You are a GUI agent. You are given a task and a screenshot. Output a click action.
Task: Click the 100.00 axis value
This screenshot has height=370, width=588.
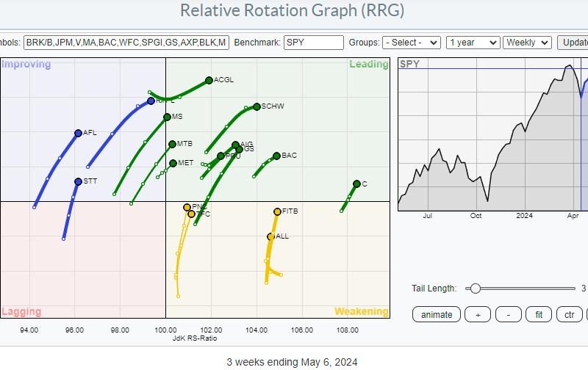click(x=165, y=330)
